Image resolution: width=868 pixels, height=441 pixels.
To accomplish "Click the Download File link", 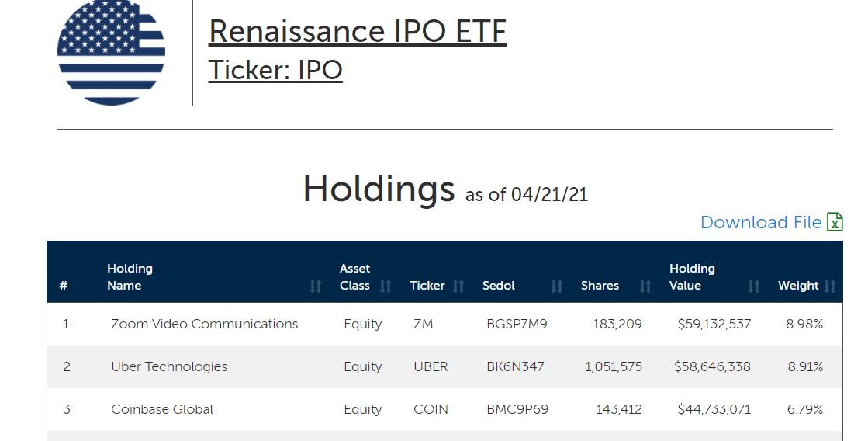I will click(x=760, y=222).
